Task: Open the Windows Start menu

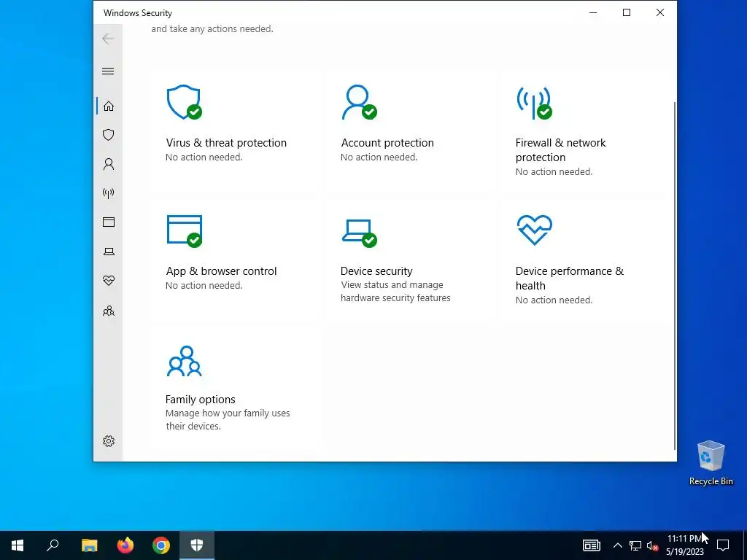Action: [18, 545]
